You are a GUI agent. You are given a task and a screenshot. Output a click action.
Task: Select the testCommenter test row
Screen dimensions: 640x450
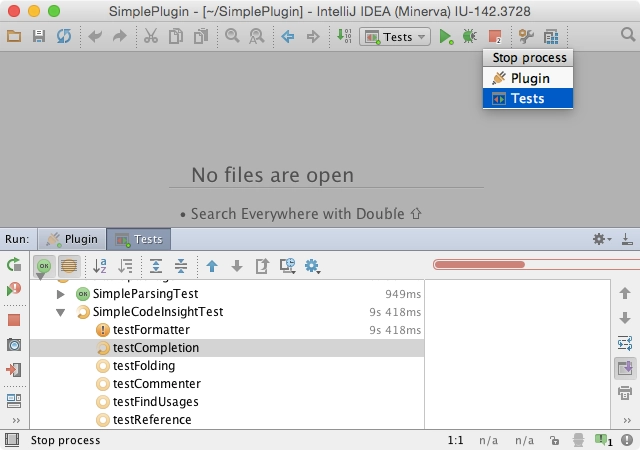227,383
